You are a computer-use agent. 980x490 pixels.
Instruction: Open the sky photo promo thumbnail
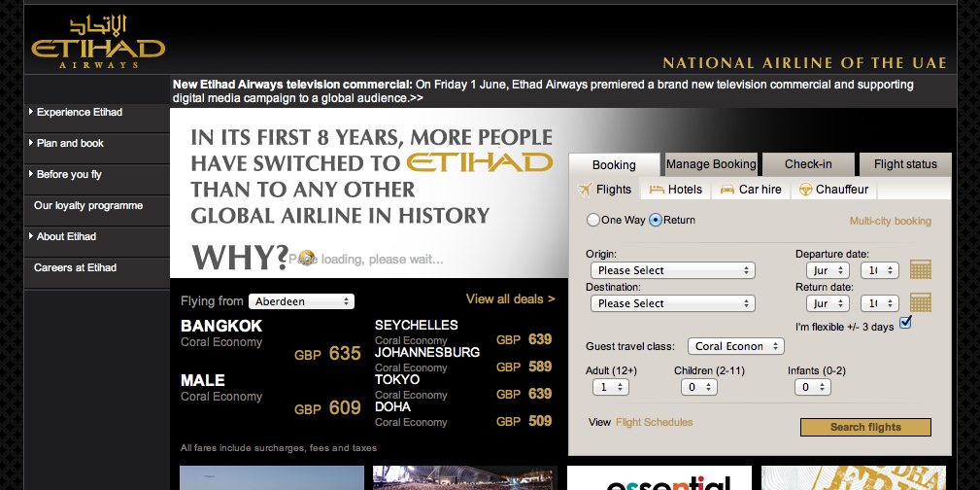(x=272, y=477)
